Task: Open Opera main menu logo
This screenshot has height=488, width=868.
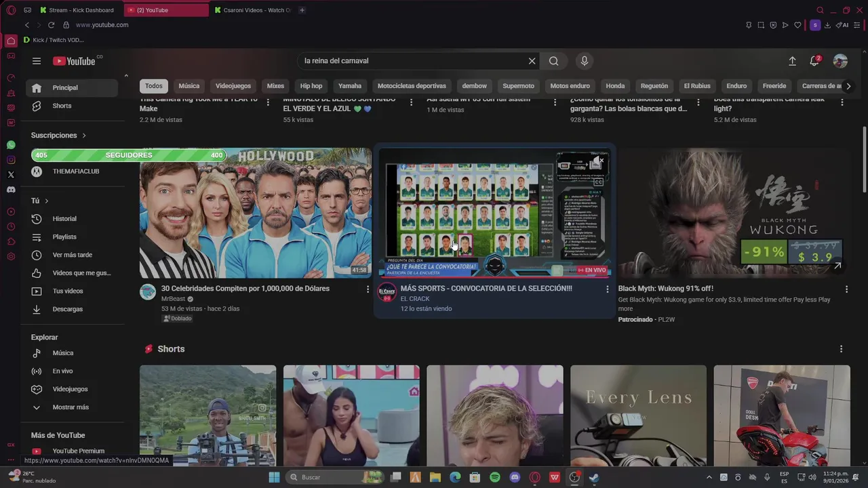Action: tap(11, 10)
